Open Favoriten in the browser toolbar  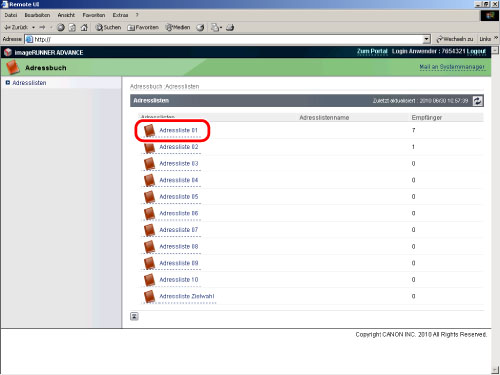point(143,27)
